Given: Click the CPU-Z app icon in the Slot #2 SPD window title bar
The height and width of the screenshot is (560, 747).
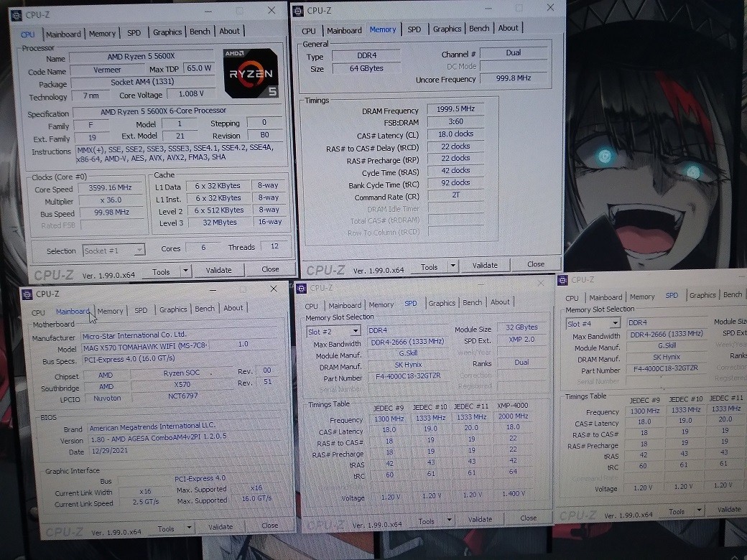Looking at the screenshot, I should (301, 288).
